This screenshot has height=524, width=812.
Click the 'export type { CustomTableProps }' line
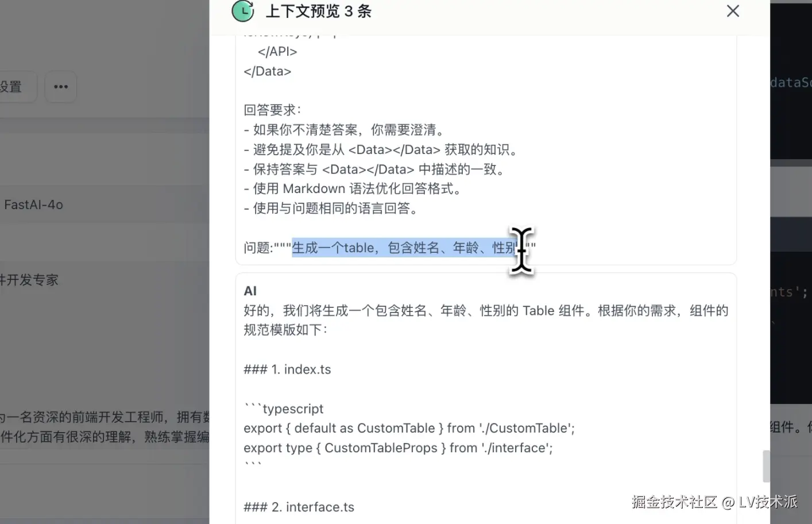pos(398,448)
